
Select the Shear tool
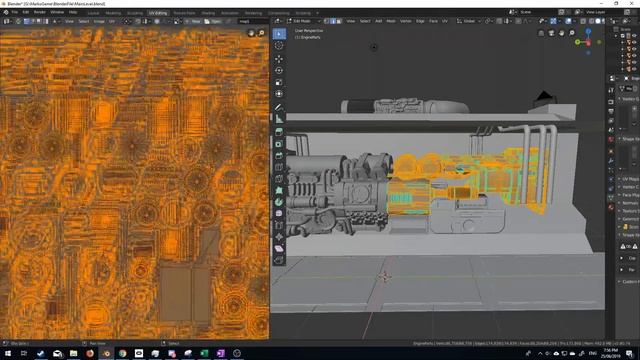coord(279,249)
